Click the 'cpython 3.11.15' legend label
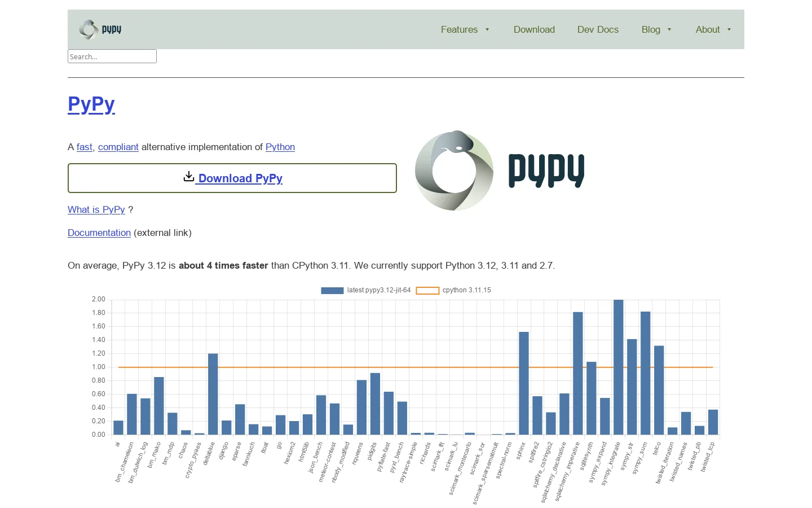Screen dimensions: 812x508 coord(467,290)
